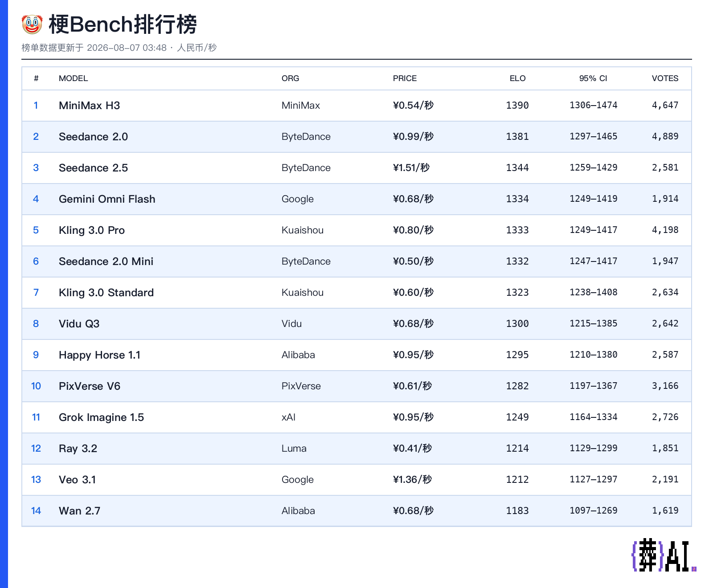Click ByteDance org in the Seedance 2.5 row
Screen dimensions: 713x588
click(306, 168)
